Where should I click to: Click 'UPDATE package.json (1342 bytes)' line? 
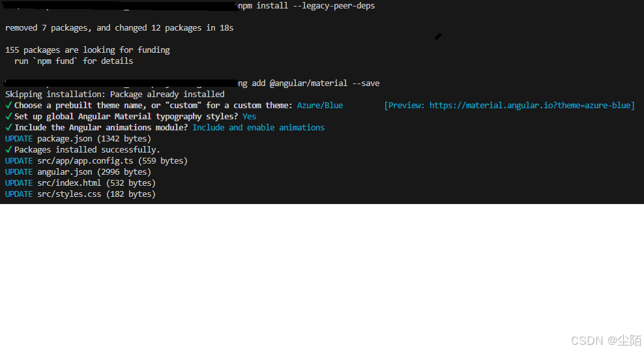78,139
